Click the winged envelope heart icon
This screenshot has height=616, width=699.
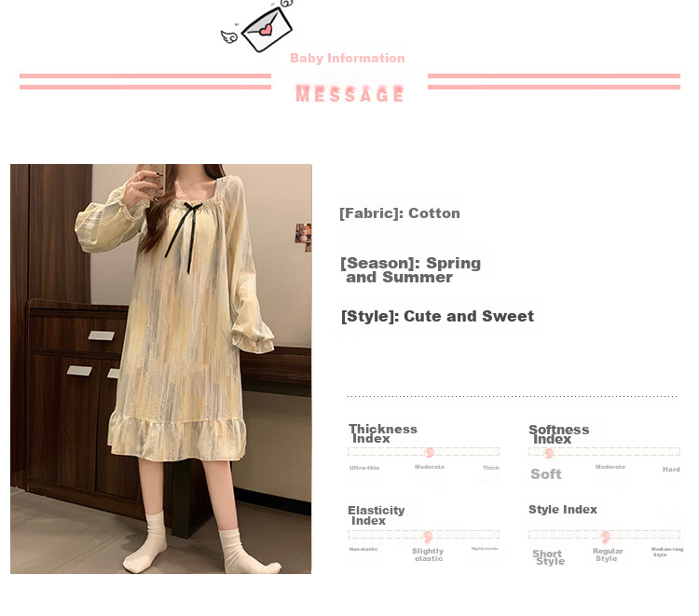point(267,30)
